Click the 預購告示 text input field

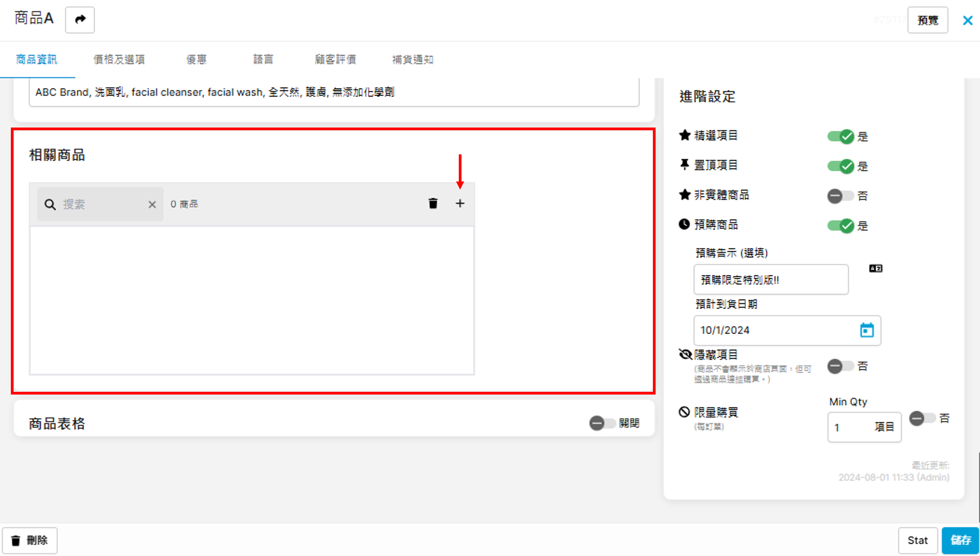(x=771, y=279)
